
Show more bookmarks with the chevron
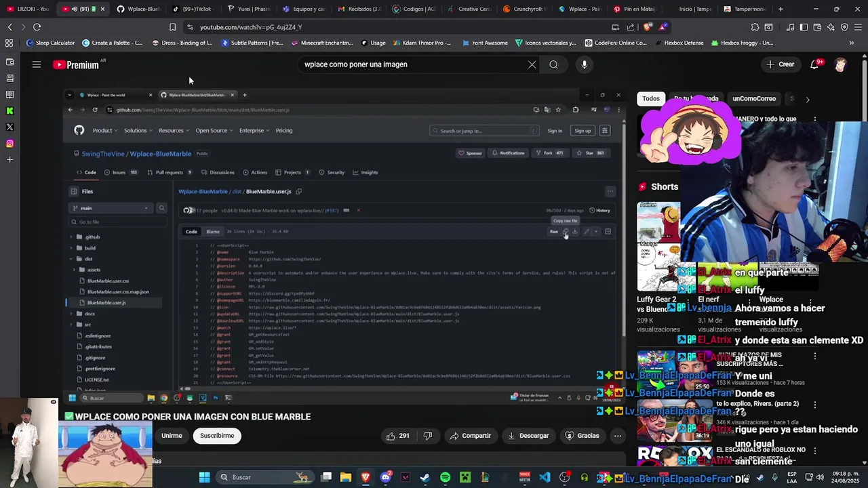click(852, 43)
